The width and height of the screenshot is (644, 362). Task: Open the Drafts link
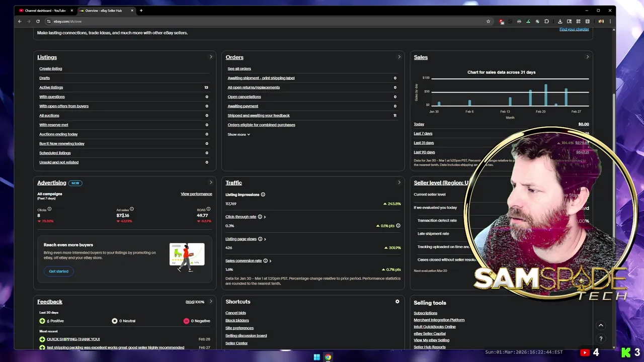tap(45, 78)
